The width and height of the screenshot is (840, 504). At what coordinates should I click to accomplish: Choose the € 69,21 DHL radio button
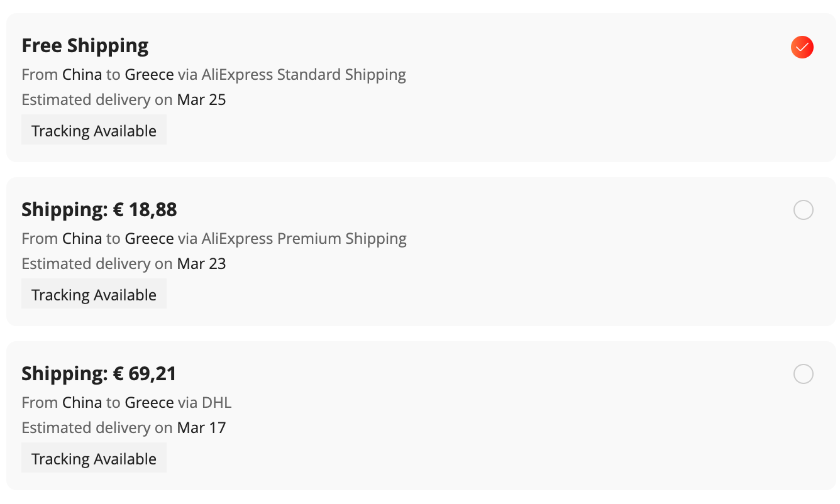[804, 374]
